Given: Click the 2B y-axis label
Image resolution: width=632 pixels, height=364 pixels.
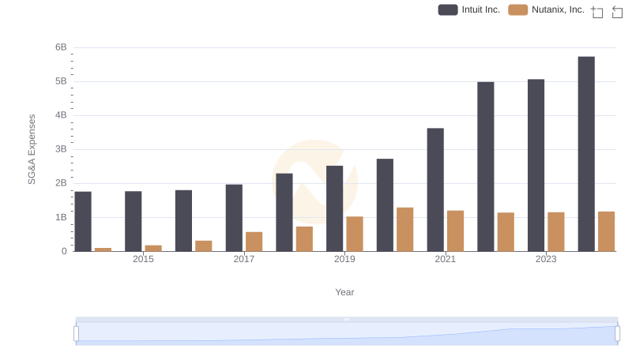Looking at the screenshot, I should [x=61, y=183].
